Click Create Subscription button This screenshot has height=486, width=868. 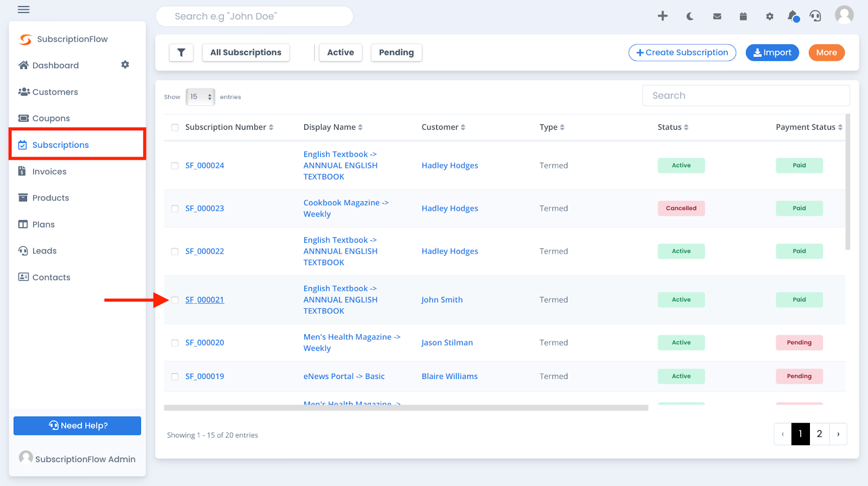click(682, 53)
